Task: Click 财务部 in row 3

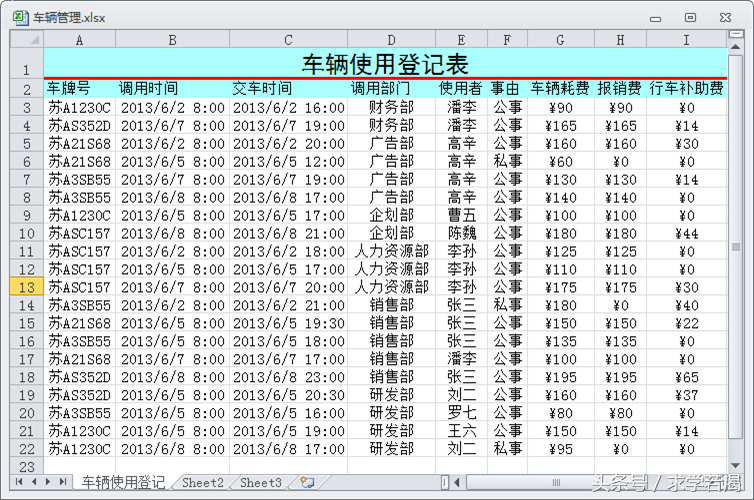Action: (x=391, y=108)
